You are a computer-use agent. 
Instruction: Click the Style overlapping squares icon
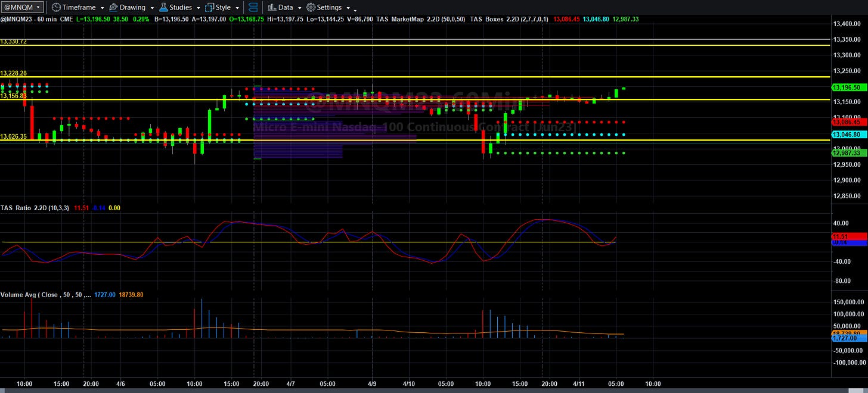[209, 8]
